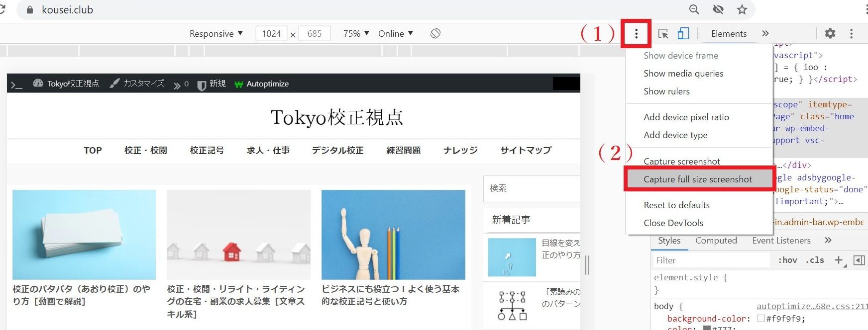The width and height of the screenshot is (868, 330).
Task: Click the lock icon next to kousei.club
Action: coord(30,10)
